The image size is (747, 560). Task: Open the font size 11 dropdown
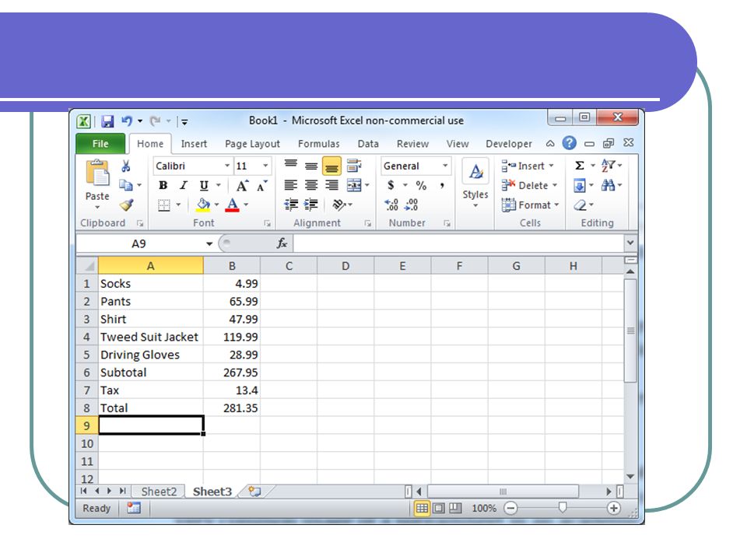pyautogui.click(x=265, y=166)
